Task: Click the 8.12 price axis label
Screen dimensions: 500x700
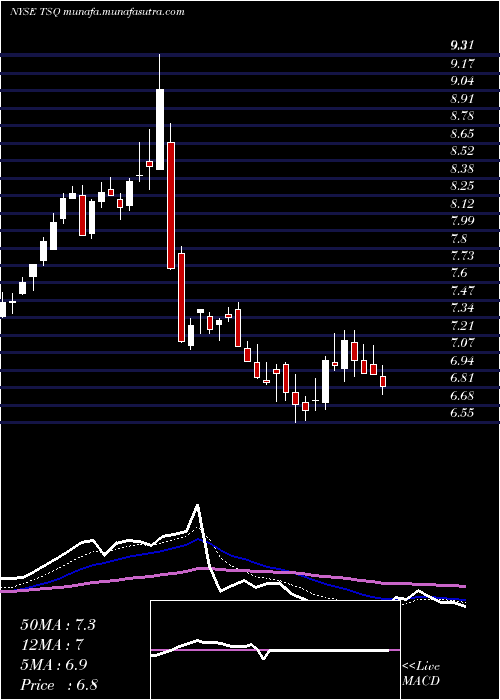Action: pyautogui.click(x=462, y=204)
